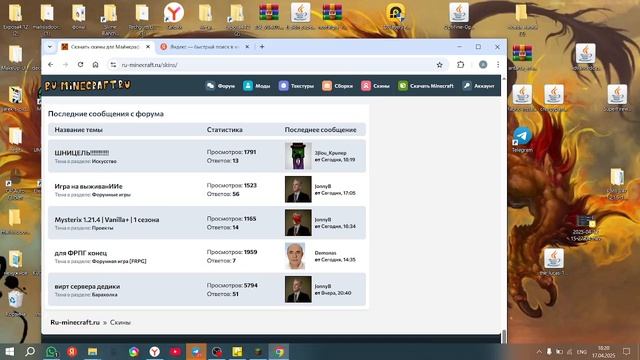Open the Игра на выживанИИе topic
Viewport: 640px width, 360px height.
pyautogui.click(x=89, y=186)
